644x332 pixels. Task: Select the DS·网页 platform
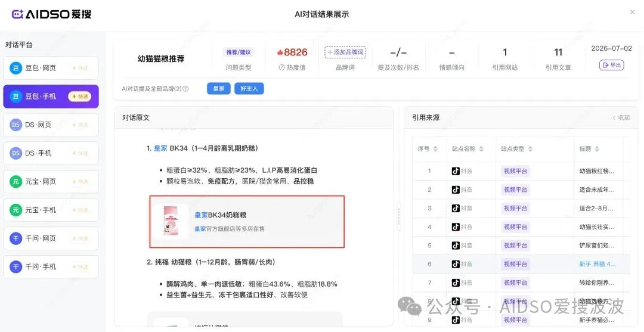tap(51, 125)
